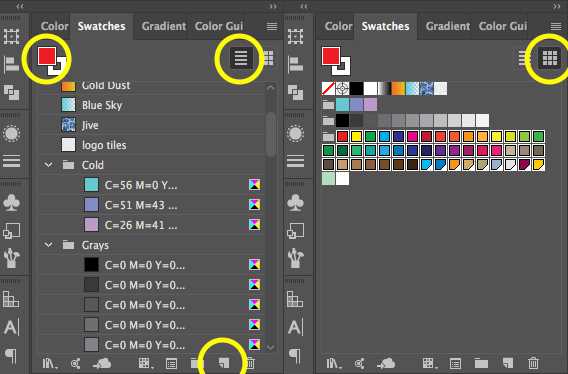Collapse the Cold color group
Viewport: 568px width, 374px height.
pyautogui.click(x=48, y=165)
